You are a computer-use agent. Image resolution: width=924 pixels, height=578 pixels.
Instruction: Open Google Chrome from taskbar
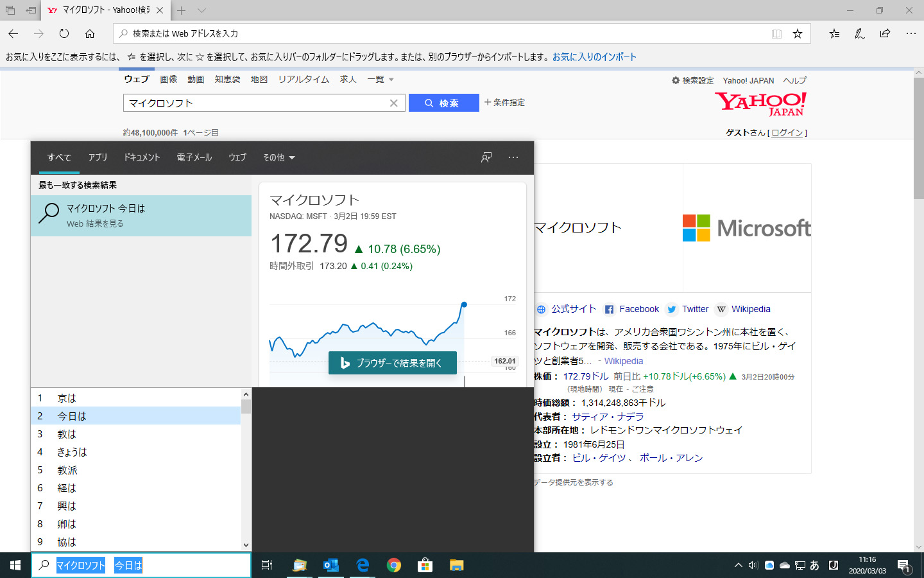[x=394, y=565]
